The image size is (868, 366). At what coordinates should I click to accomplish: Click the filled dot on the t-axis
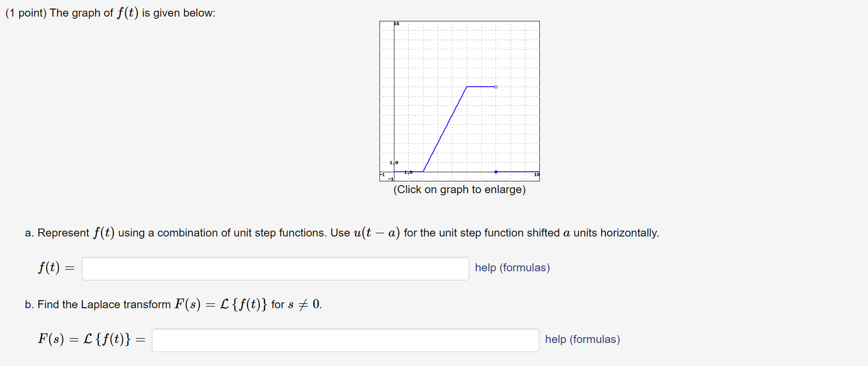(496, 172)
